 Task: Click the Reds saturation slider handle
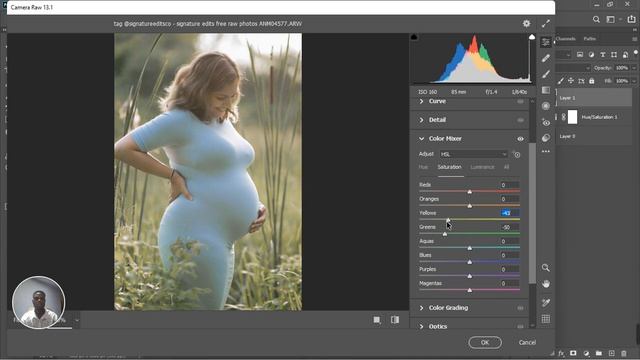click(469, 191)
